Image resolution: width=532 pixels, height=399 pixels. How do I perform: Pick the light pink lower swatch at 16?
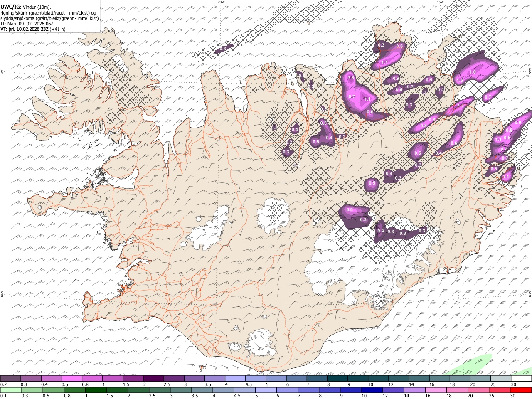coord(435,390)
